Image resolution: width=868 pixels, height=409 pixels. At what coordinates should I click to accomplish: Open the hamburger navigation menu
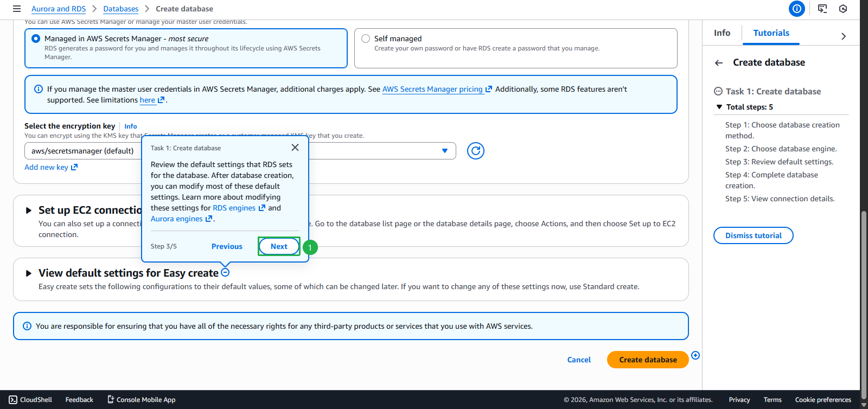(x=17, y=9)
